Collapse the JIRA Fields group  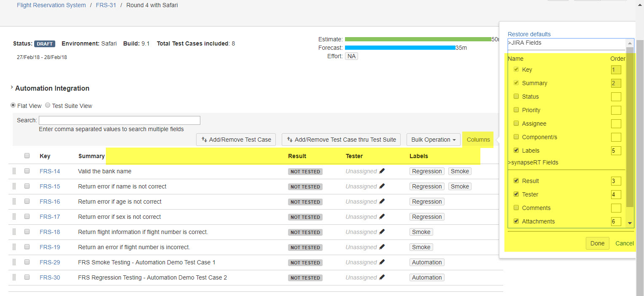coord(526,43)
